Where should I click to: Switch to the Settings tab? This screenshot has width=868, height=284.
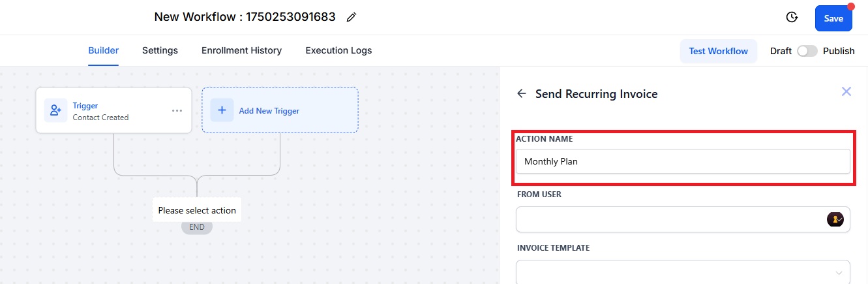tap(160, 50)
